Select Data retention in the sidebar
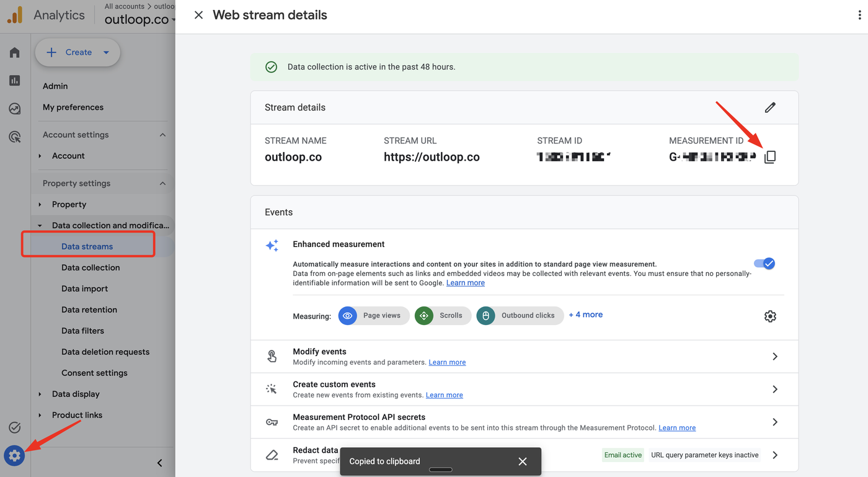 click(89, 310)
